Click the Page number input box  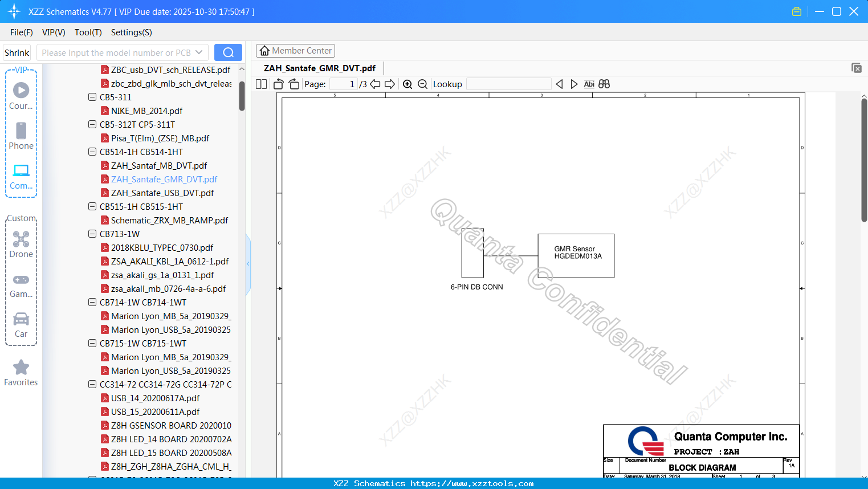343,84
